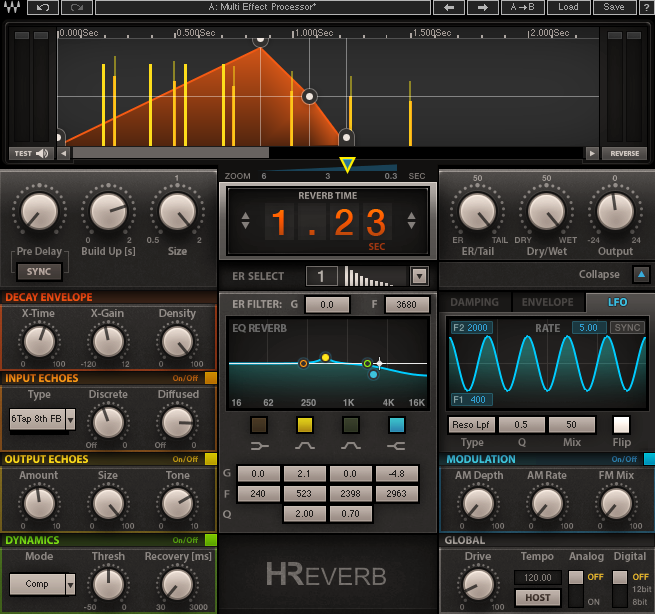Click the timeline scroll right arrow

[592, 153]
